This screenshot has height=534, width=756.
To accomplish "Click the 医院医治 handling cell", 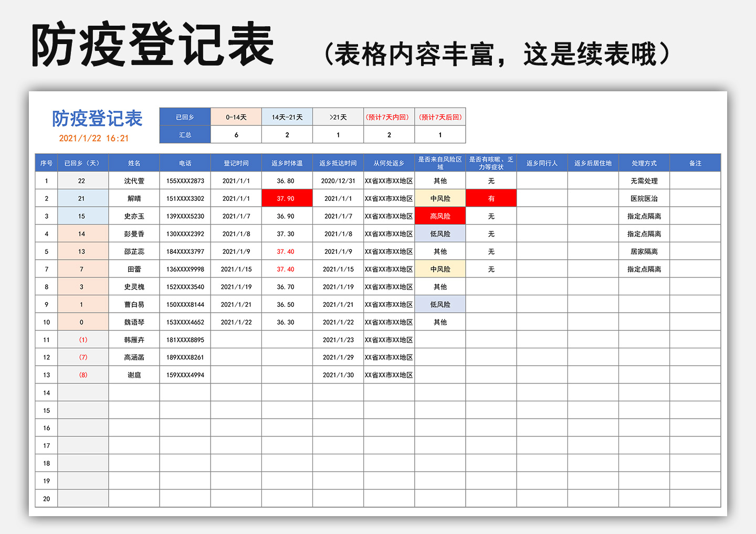I will click(644, 198).
